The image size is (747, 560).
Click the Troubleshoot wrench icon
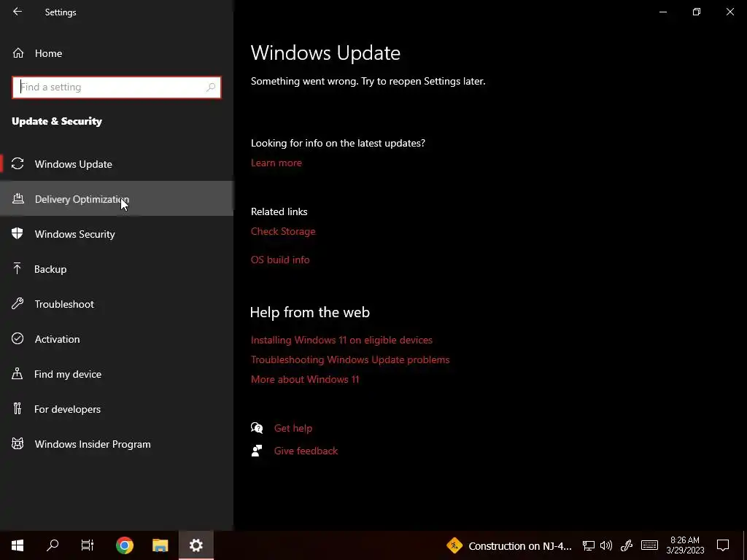point(18,304)
